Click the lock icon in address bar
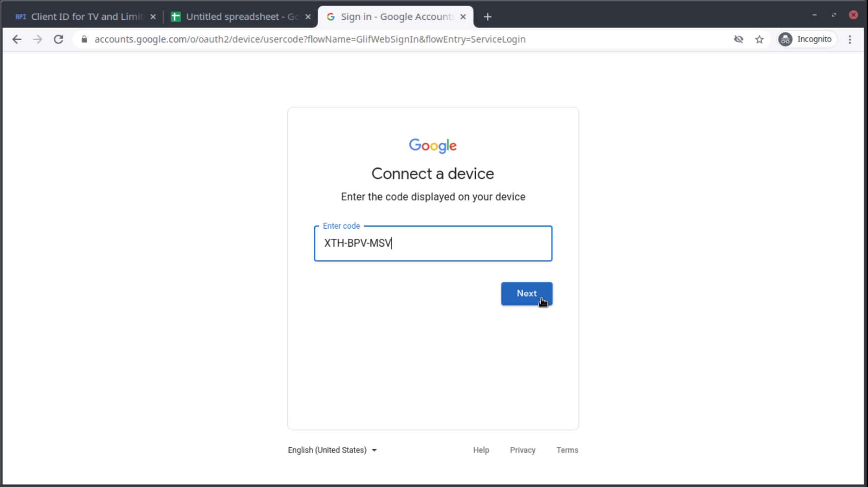 point(84,39)
